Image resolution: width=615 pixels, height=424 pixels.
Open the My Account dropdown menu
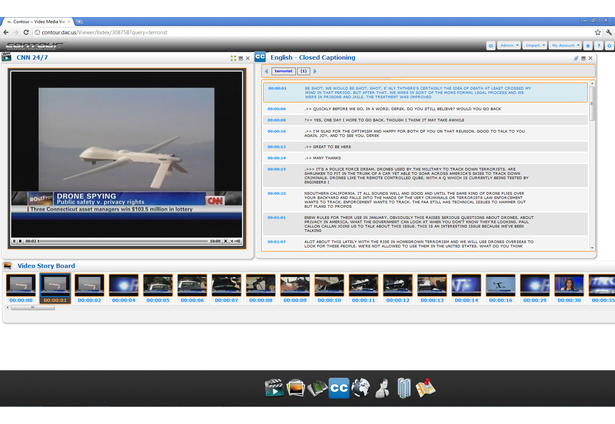[565, 45]
